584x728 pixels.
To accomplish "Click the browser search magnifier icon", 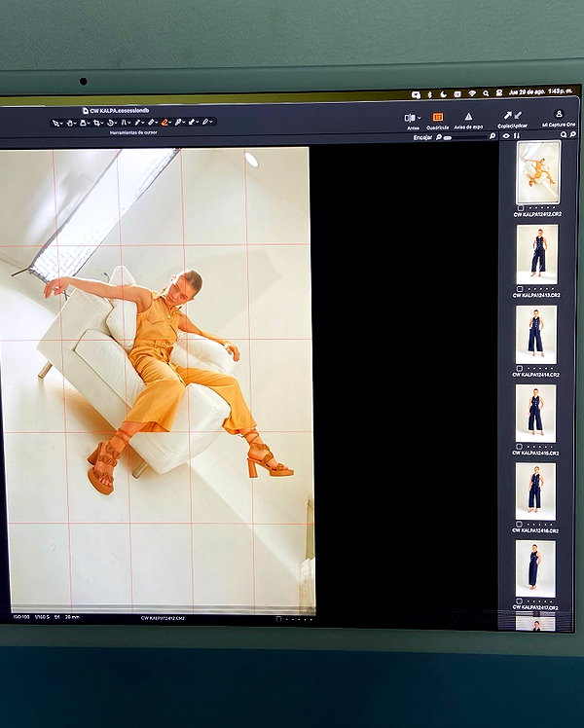I will (x=564, y=134).
